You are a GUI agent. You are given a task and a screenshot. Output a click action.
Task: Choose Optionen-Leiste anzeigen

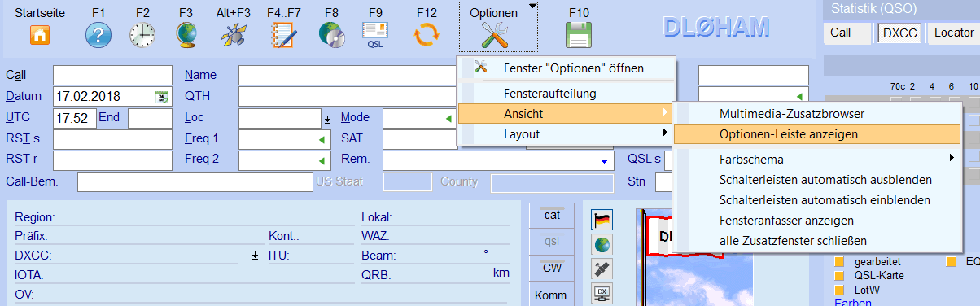(816, 133)
